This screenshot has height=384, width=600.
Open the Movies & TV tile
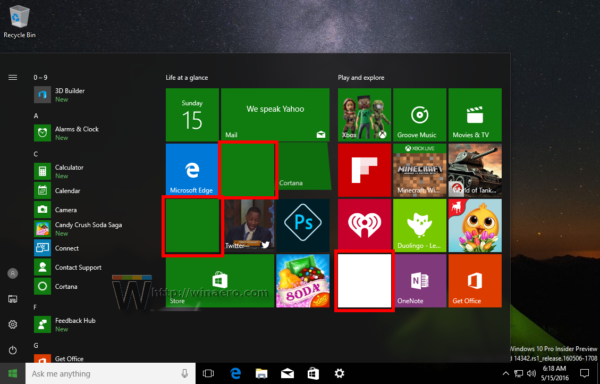click(x=475, y=115)
